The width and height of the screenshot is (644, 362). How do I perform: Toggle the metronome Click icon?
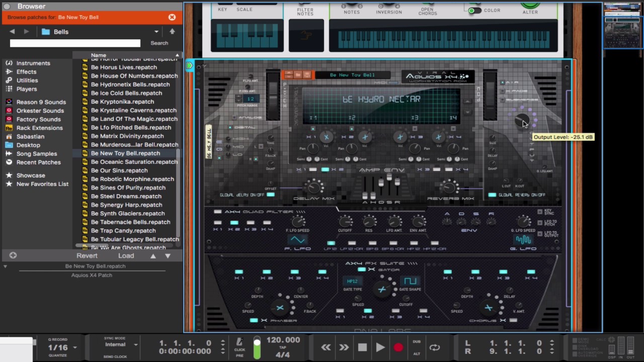pos(240,341)
